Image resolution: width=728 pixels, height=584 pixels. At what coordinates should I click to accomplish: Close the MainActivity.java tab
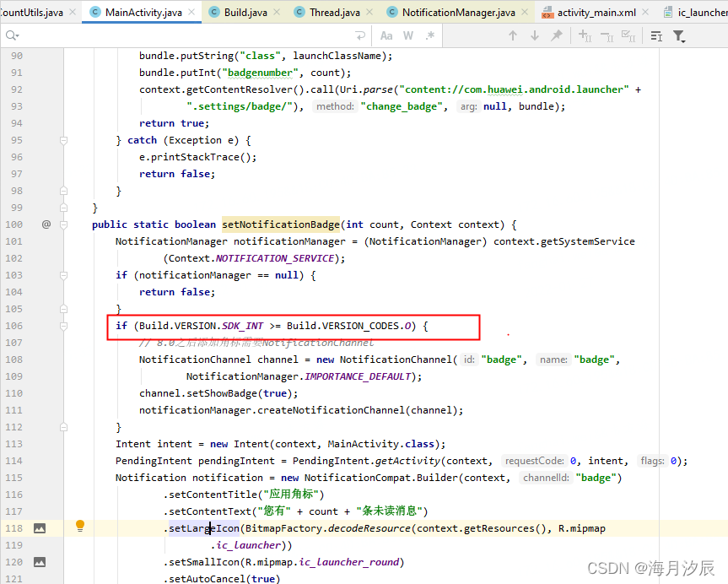point(191,12)
